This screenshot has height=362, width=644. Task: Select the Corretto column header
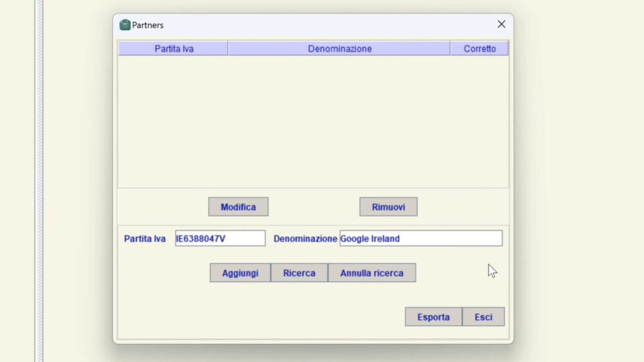479,48
